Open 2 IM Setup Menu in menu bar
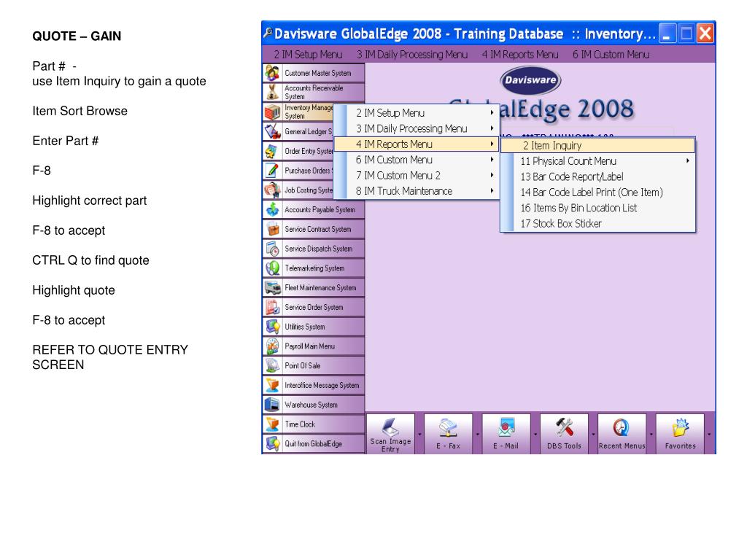Viewport: 747px width, 560px height. [x=309, y=55]
